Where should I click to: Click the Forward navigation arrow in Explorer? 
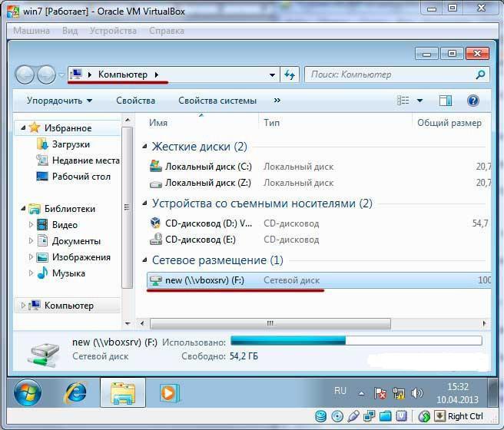coord(46,74)
